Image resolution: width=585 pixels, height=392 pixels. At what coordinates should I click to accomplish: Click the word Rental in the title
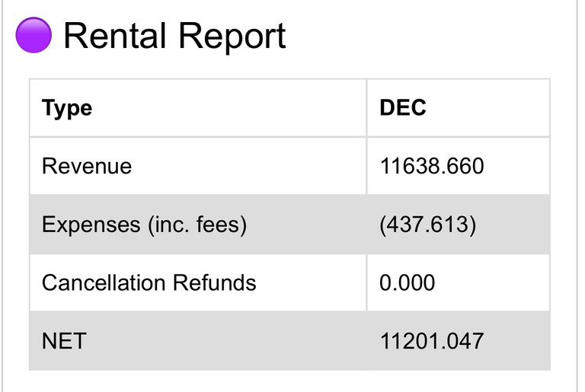click(114, 36)
